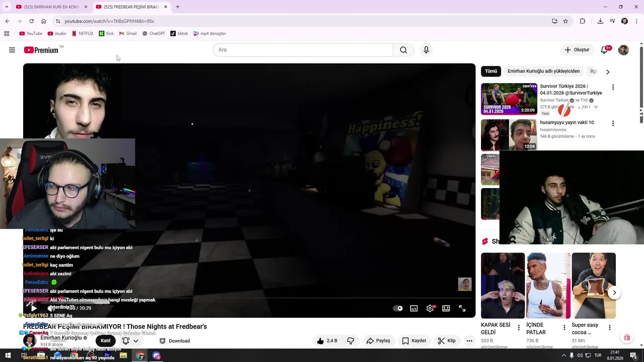Screen dimensions: 644x362
Task: Open the tab search dropdown arrow
Action: click(x=7, y=7)
